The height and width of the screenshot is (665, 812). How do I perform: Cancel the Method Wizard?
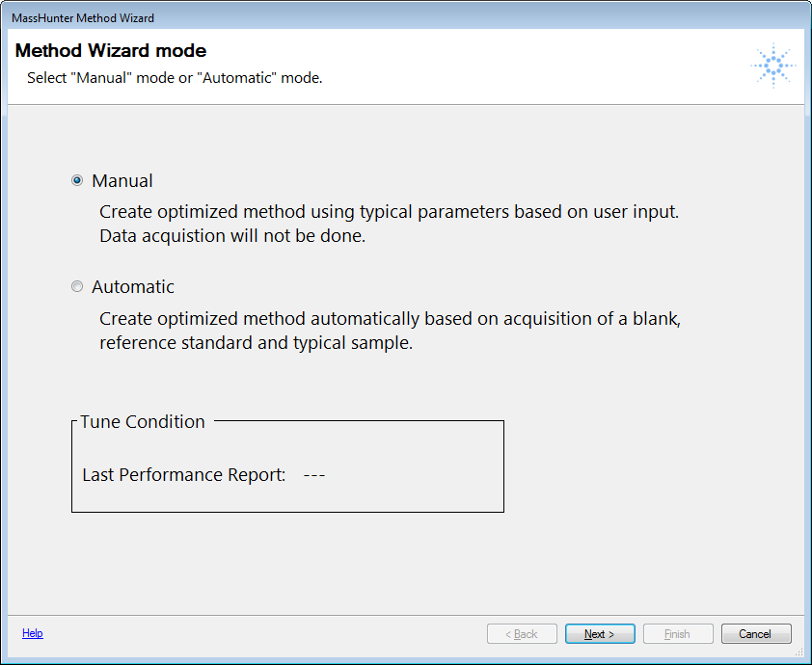[756, 634]
